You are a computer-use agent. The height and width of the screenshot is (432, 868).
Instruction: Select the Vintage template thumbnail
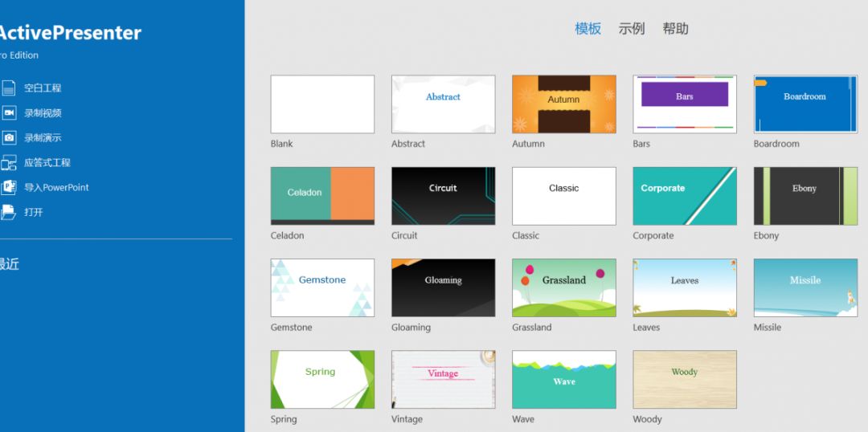(x=443, y=380)
